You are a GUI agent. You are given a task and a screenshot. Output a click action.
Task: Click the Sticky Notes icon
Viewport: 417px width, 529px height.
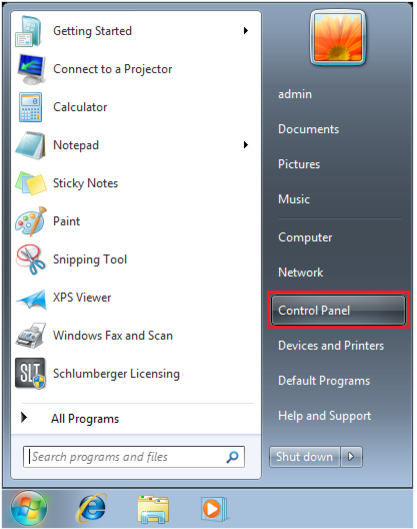click(x=31, y=183)
